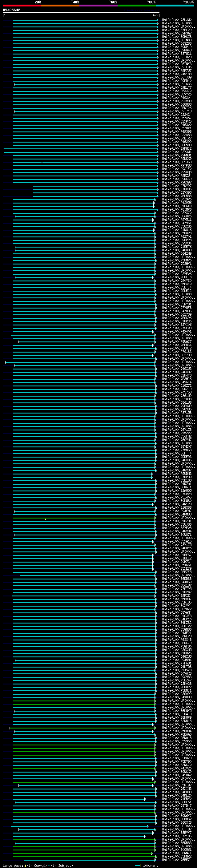This screenshot has width=197, height=868.
Task: Open the UniRef100_Q642H9 entry
Action: tap(177, 254)
